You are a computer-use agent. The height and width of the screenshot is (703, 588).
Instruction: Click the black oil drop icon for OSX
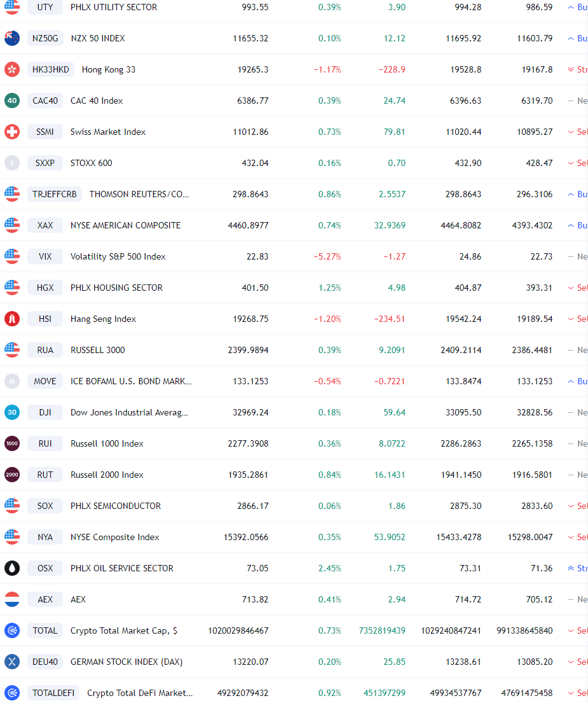coord(12,568)
